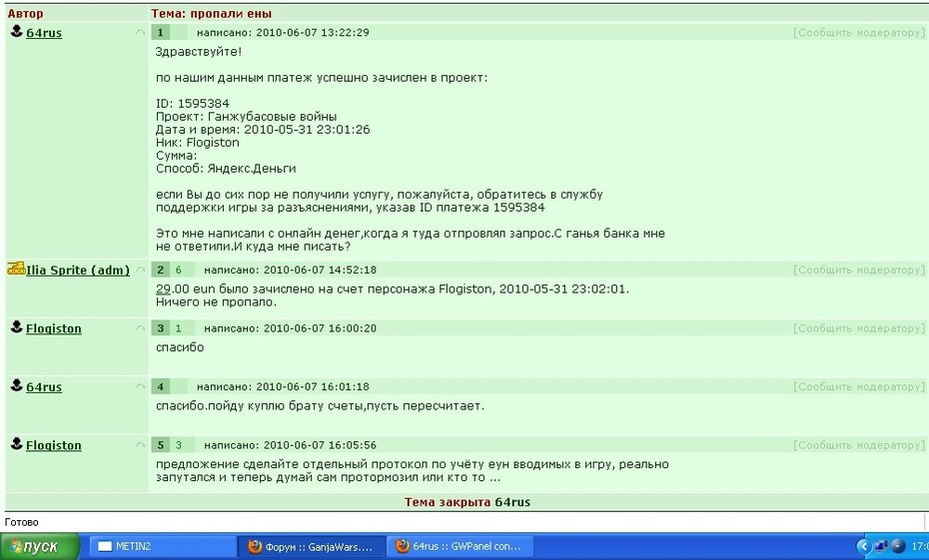Open Flogiston profile link in post 5
Viewport: 929px width, 560px height.
(53, 445)
